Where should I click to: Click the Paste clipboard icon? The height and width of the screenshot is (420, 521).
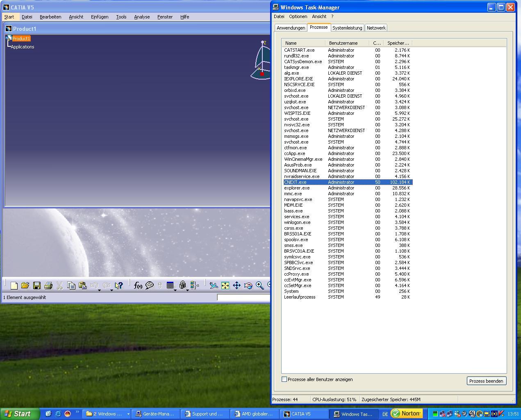point(82,285)
